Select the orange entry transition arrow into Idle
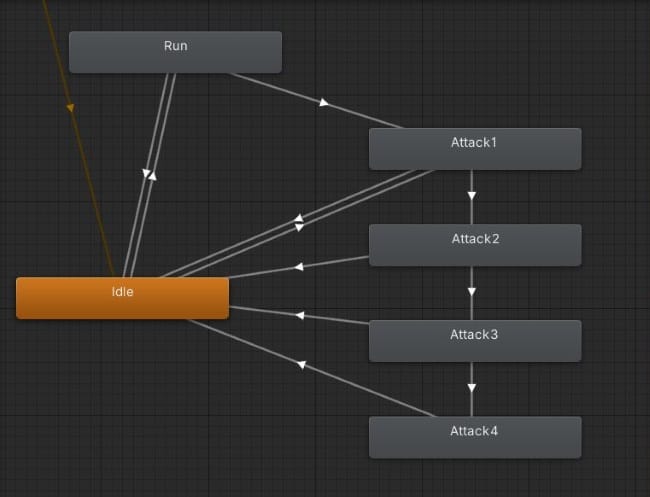Image resolution: width=650 pixels, height=497 pixels. pyautogui.click(x=70, y=108)
